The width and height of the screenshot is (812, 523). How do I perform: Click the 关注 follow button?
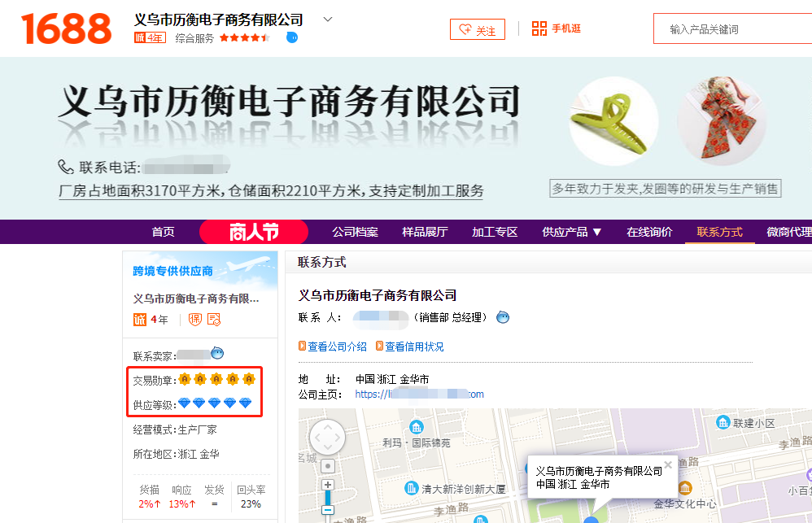(478, 29)
